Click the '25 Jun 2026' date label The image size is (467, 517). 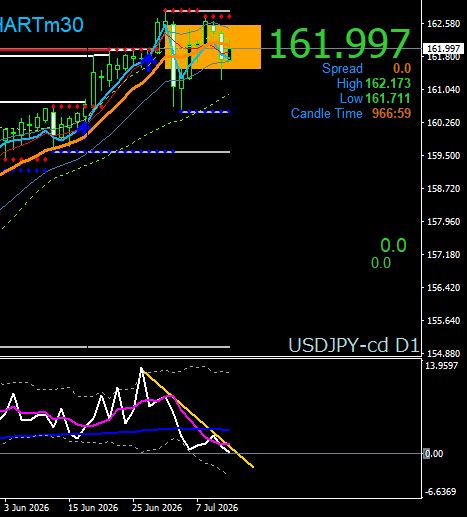tap(157, 508)
